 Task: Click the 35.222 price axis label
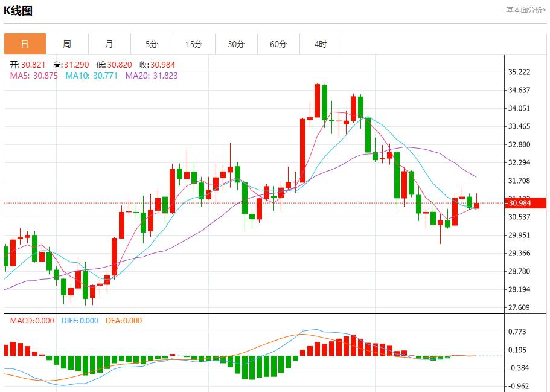(x=519, y=72)
